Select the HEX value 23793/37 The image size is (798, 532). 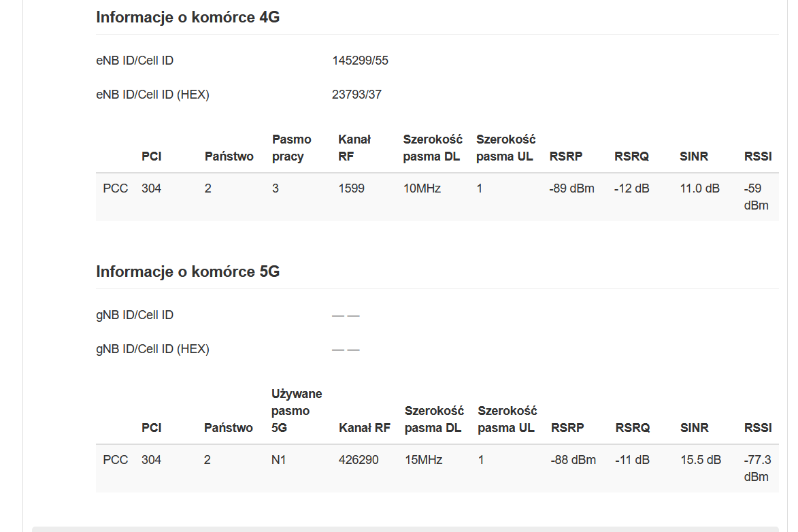[x=356, y=95]
